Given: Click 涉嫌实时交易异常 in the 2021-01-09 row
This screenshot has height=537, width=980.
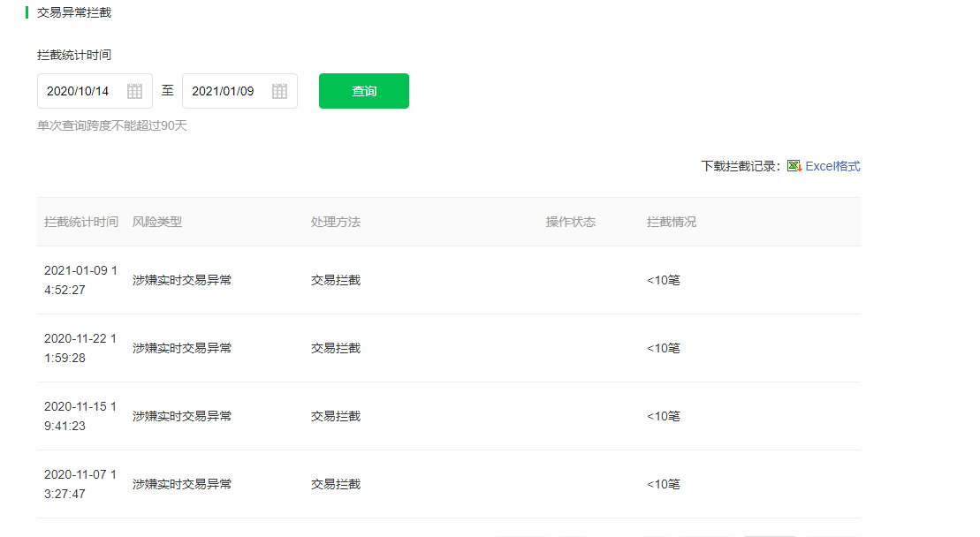Looking at the screenshot, I should point(182,280).
